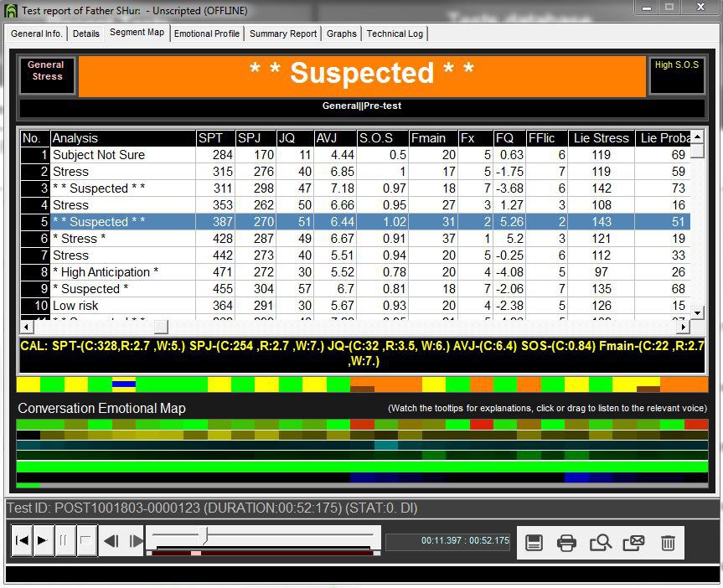Delete the test with trash icon

point(668,543)
